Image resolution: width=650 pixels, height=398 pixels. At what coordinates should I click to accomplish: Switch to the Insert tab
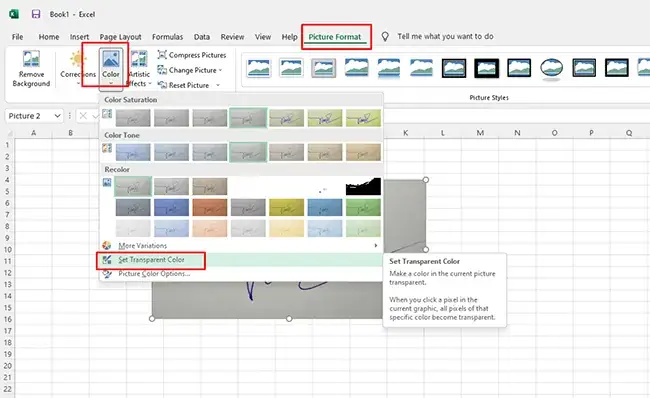click(x=79, y=36)
